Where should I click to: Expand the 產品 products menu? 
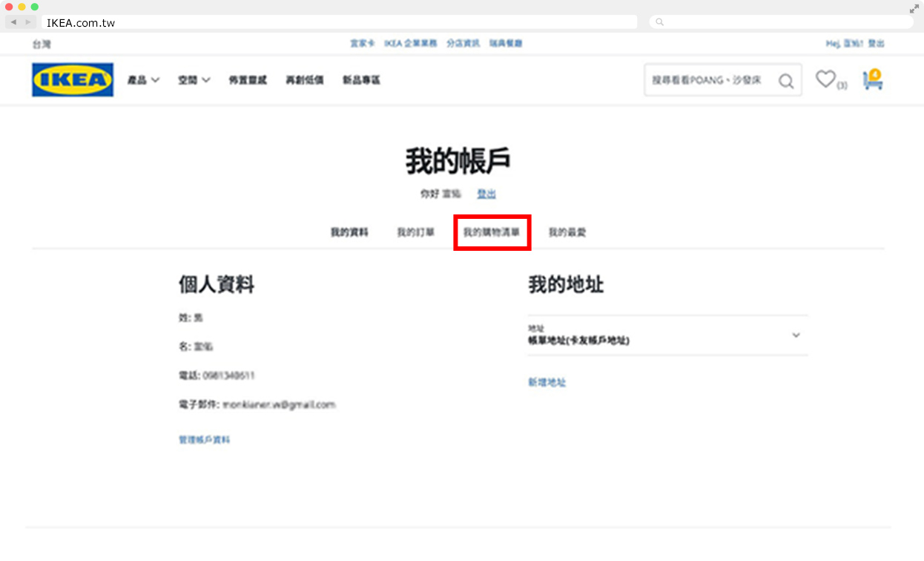point(143,80)
